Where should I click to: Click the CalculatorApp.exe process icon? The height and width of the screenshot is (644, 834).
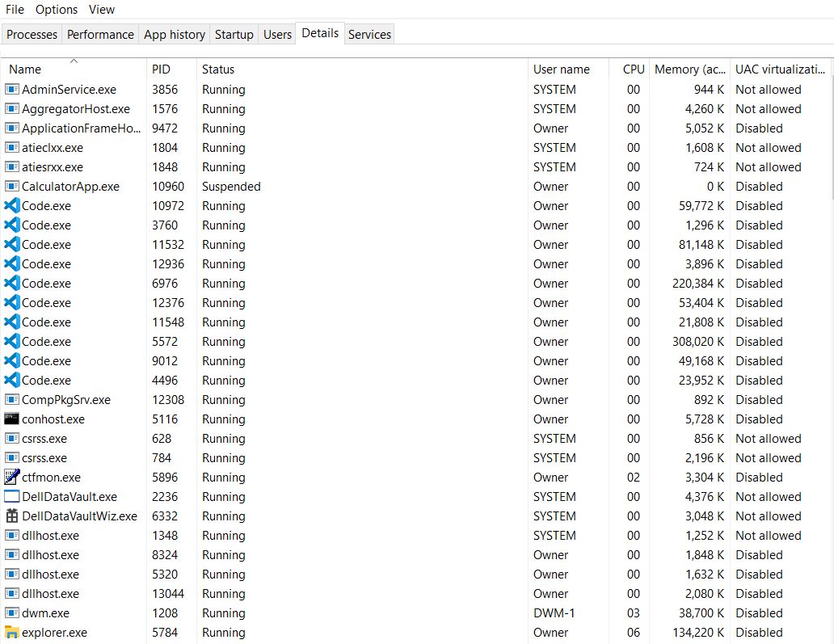[11, 187]
